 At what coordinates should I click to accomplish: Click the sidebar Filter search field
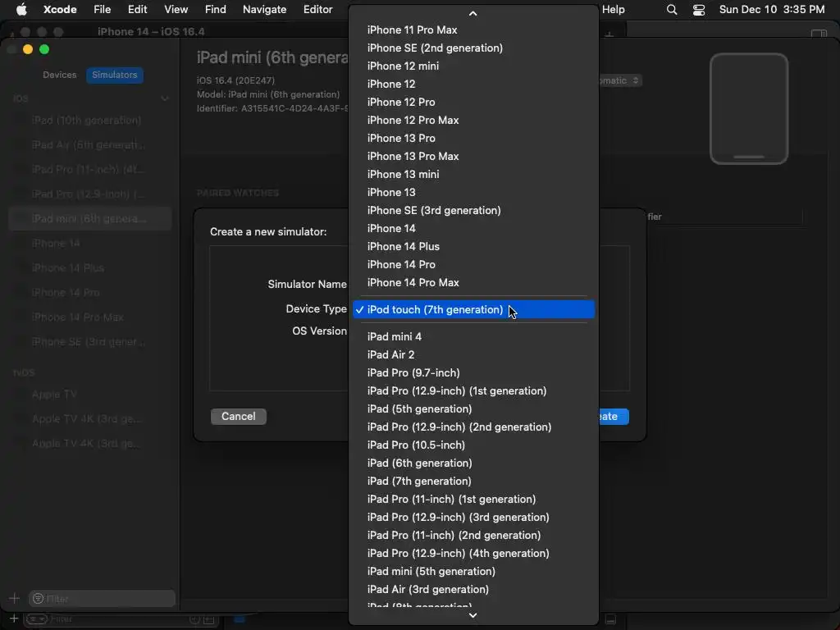coord(102,598)
